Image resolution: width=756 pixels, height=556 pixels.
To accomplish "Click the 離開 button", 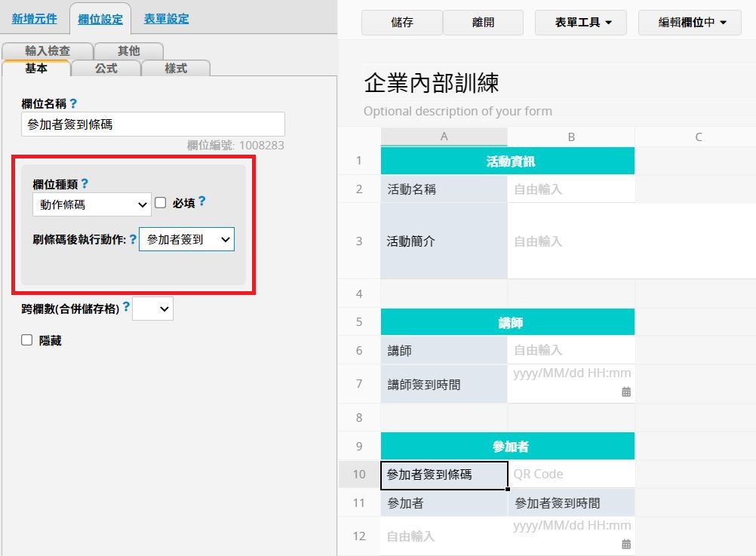I will (x=483, y=23).
